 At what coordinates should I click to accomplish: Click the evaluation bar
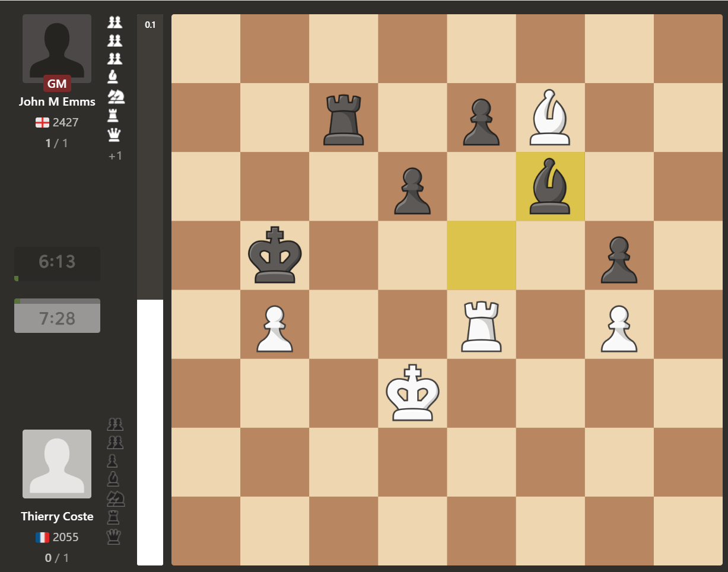coord(150,290)
